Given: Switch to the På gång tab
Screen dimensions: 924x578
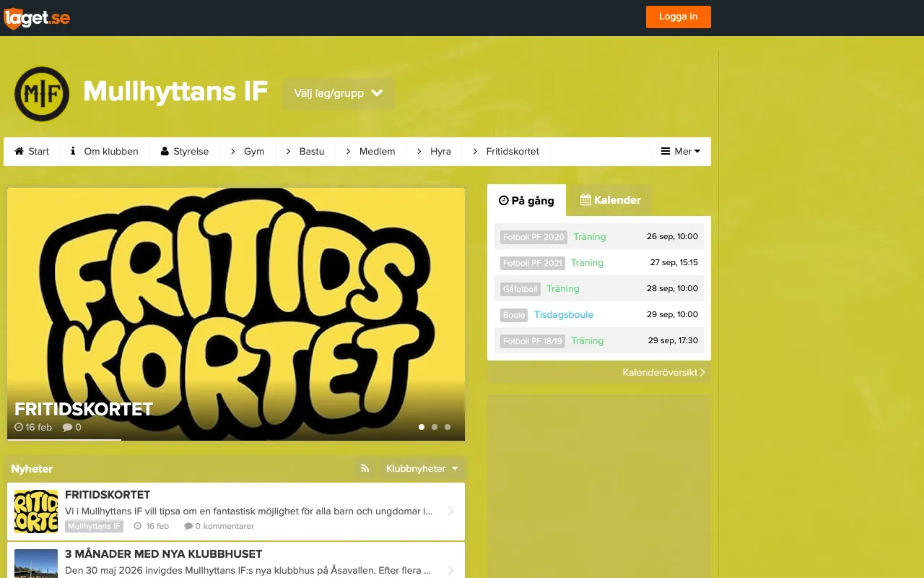Looking at the screenshot, I should [527, 200].
